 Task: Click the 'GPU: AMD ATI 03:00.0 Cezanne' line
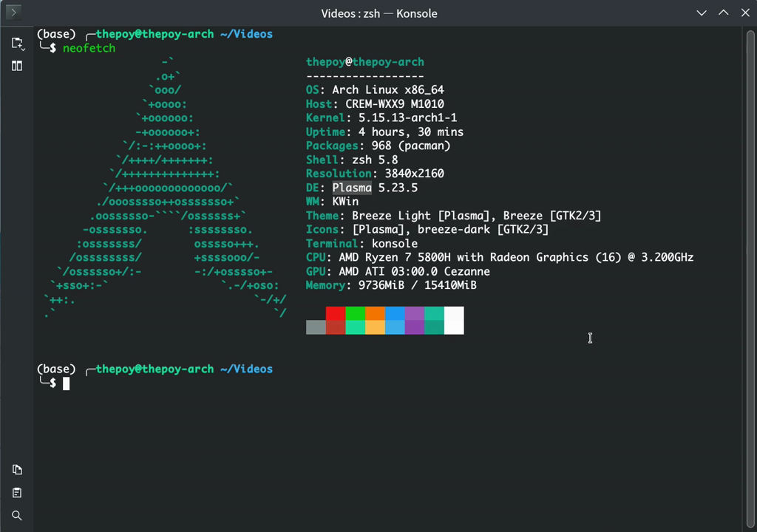pyautogui.click(x=398, y=271)
